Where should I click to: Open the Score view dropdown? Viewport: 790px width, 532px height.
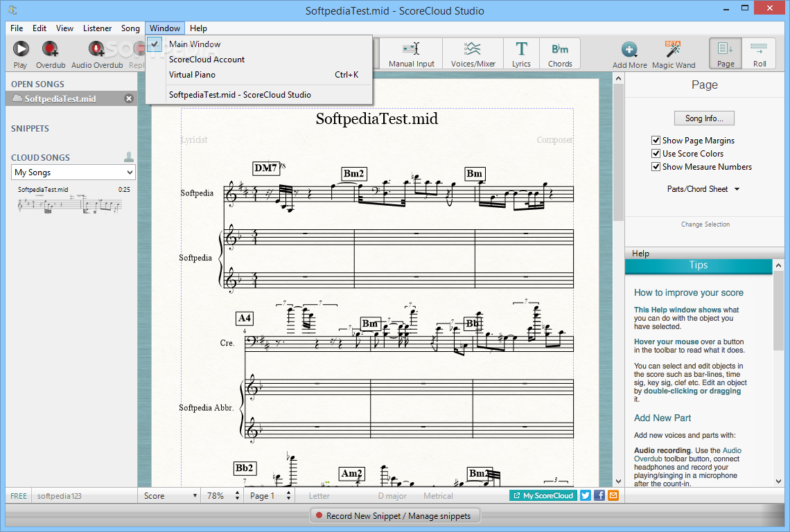tap(169, 496)
